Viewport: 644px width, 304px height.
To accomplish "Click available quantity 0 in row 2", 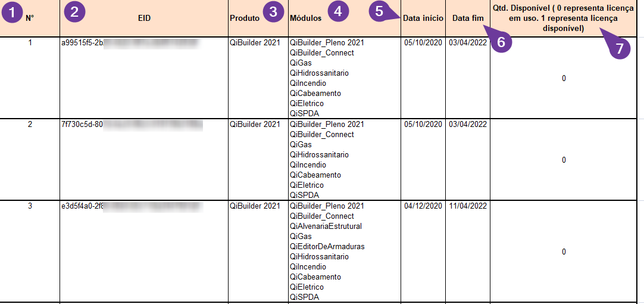I will point(564,160).
